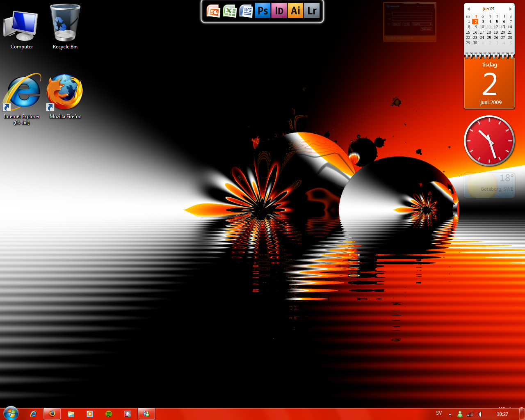The width and height of the screenshot is (525, 420).
Task: Click 'Från' field in Reseplaneraren gadget
Action: (x=412, y=14)
